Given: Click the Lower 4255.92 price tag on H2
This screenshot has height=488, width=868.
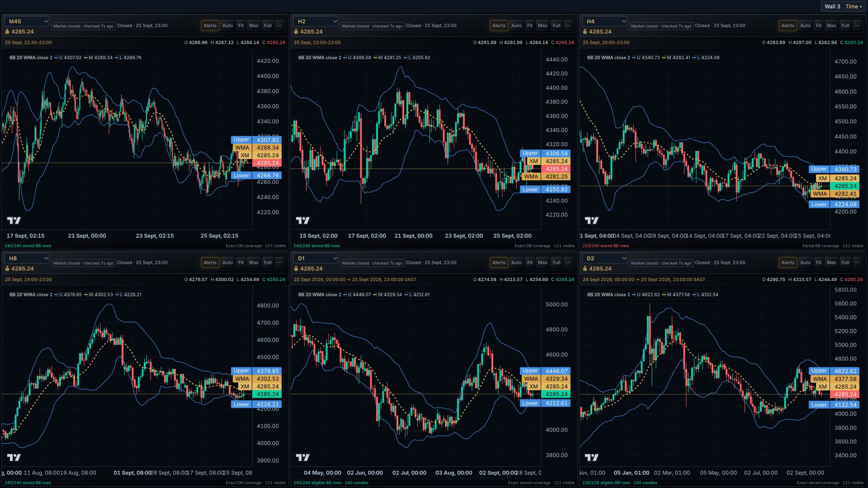Looking at the screenshot, I should tap(545, 189).
